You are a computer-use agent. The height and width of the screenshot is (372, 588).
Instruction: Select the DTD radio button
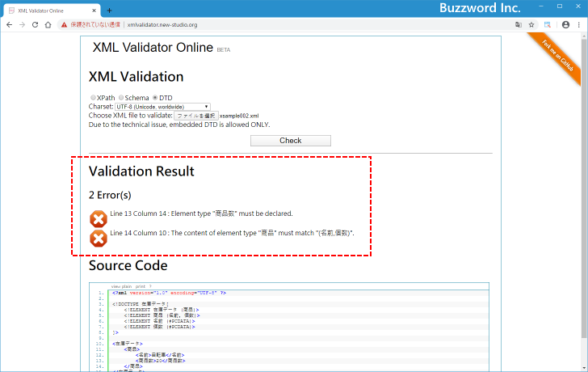155,98
